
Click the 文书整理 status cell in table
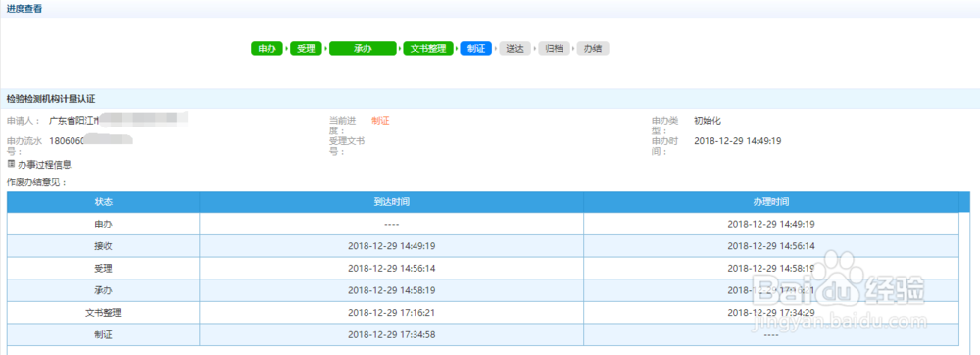point(104,313)
